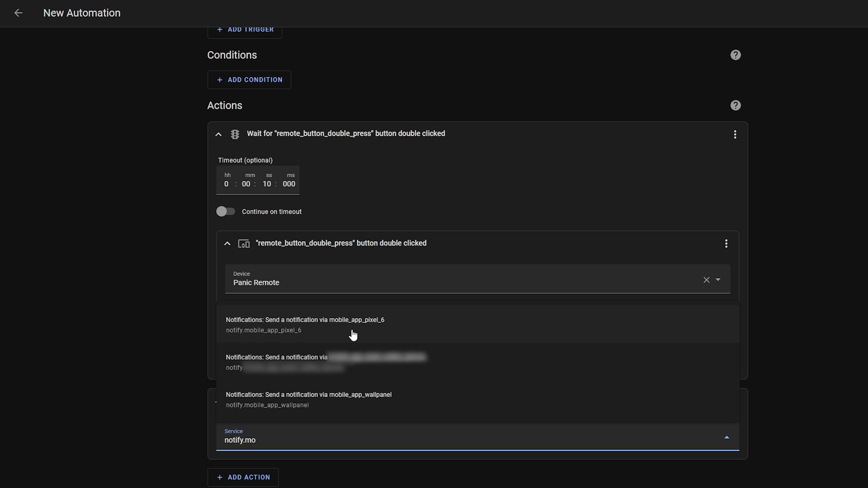Click the help icon next to Actions
Viewport: 868px width, 488px height.
[736, 105]
